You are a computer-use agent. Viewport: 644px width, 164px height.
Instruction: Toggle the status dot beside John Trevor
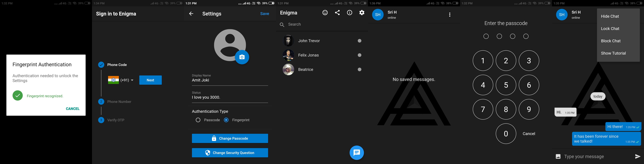click(359, 41)
